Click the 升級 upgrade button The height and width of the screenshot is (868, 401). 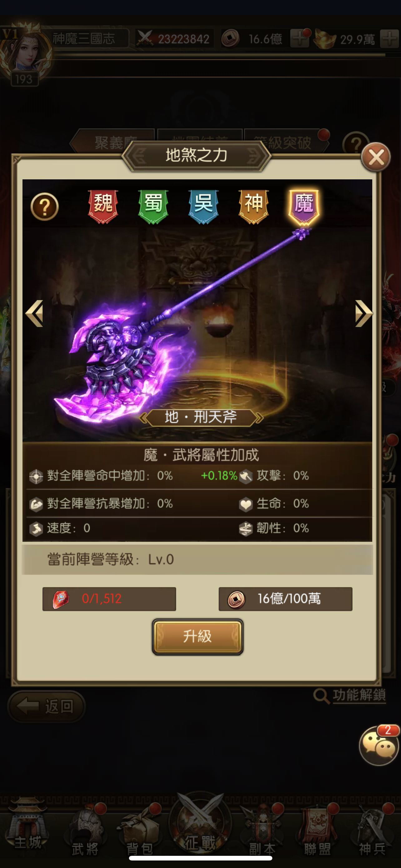(x=198, y=636)
